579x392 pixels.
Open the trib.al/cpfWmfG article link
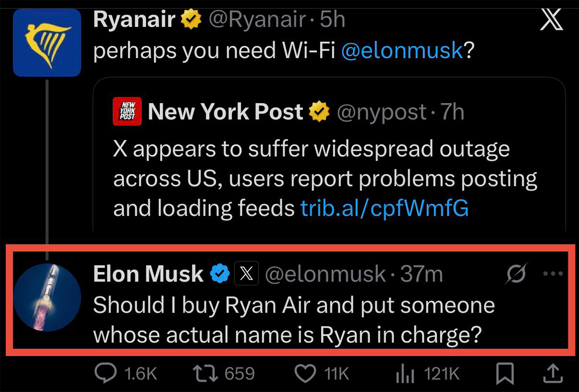(384, 208)
